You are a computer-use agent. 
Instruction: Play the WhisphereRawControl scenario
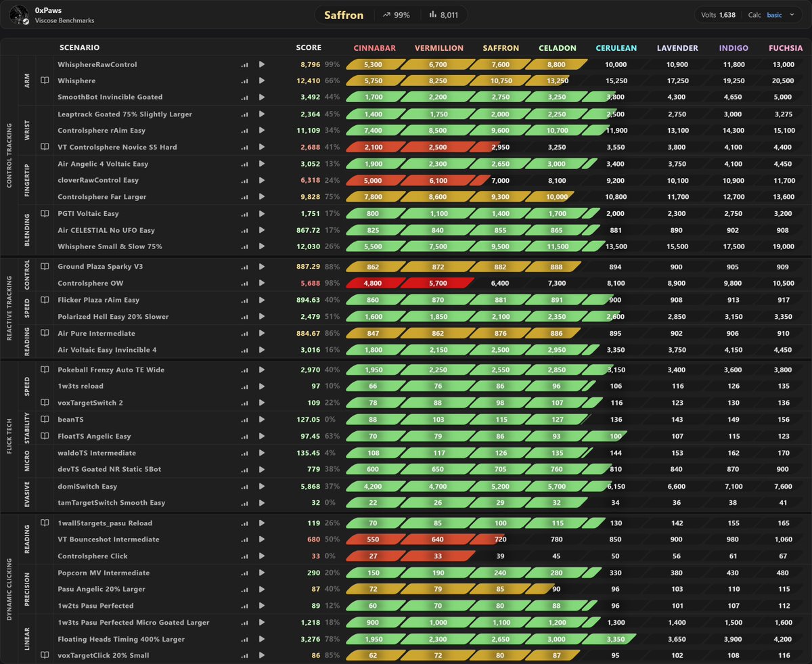pyautogui.click(x=262, y=65)
